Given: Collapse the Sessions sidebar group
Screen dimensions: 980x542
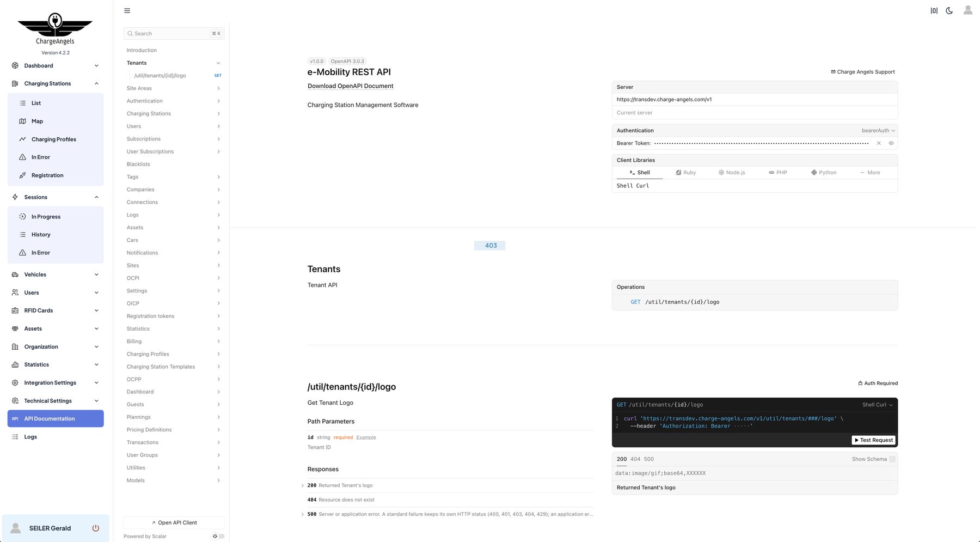Looking at the screenshot, I should (55, 197).
